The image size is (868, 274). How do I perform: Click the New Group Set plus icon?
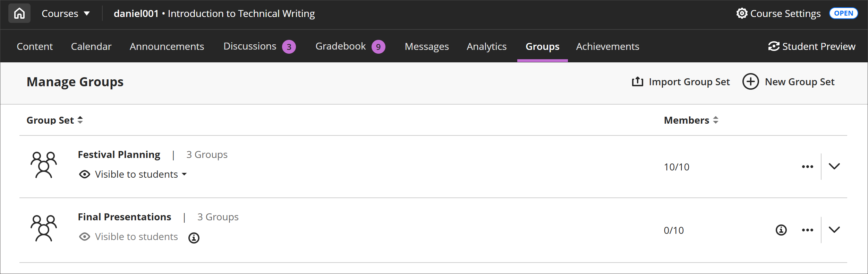coord(750,82)
